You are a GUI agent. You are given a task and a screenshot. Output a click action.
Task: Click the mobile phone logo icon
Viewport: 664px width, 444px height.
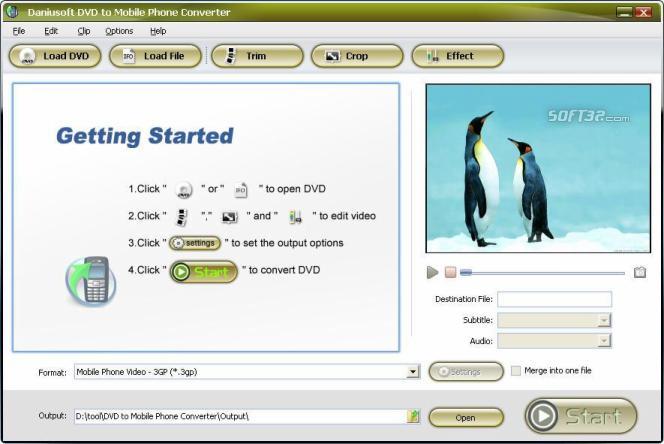tap(91, 280)
